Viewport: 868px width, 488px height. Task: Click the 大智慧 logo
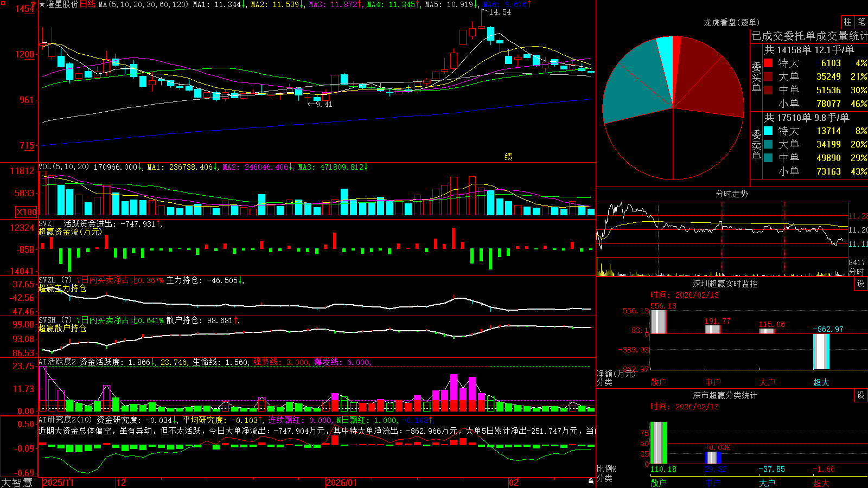point(17,483)
